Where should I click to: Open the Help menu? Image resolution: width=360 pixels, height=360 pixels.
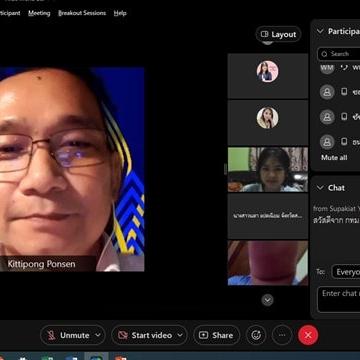[120, 13]
